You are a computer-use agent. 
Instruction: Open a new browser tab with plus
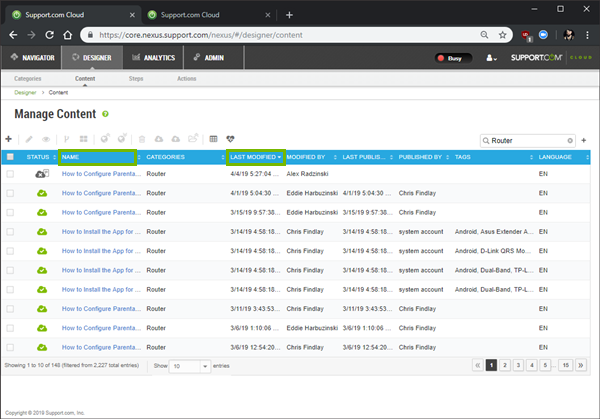289,15
